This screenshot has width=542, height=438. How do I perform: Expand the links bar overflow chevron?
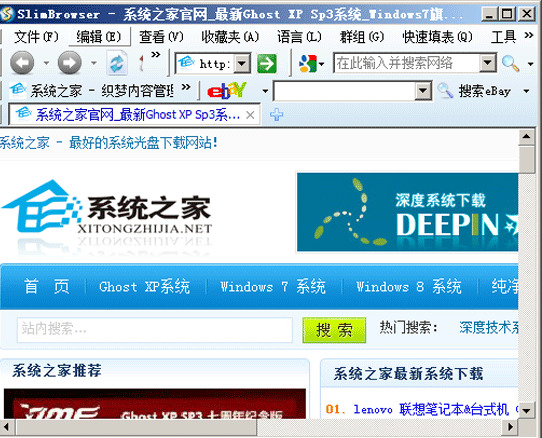(x=186, y=87)
